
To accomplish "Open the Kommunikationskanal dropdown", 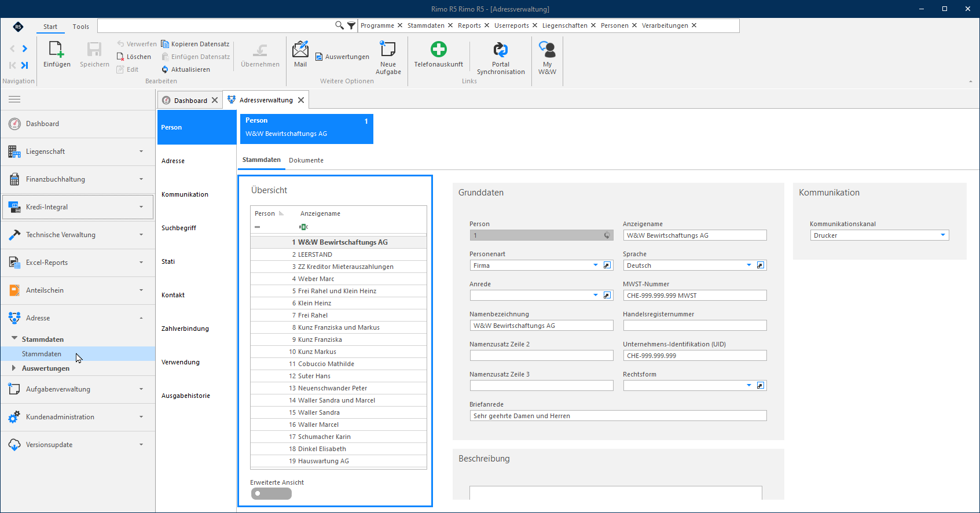I will (943, 235).
